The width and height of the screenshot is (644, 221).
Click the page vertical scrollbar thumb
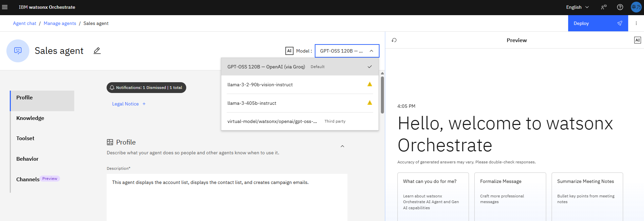(382, 95)
